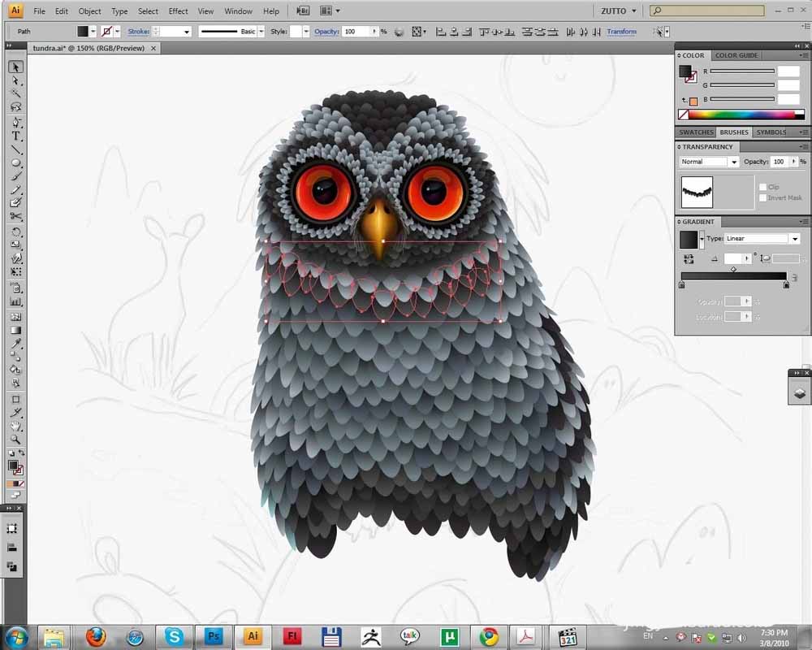
Task: Select the Type tool
Action: click(x=15, y=136)
